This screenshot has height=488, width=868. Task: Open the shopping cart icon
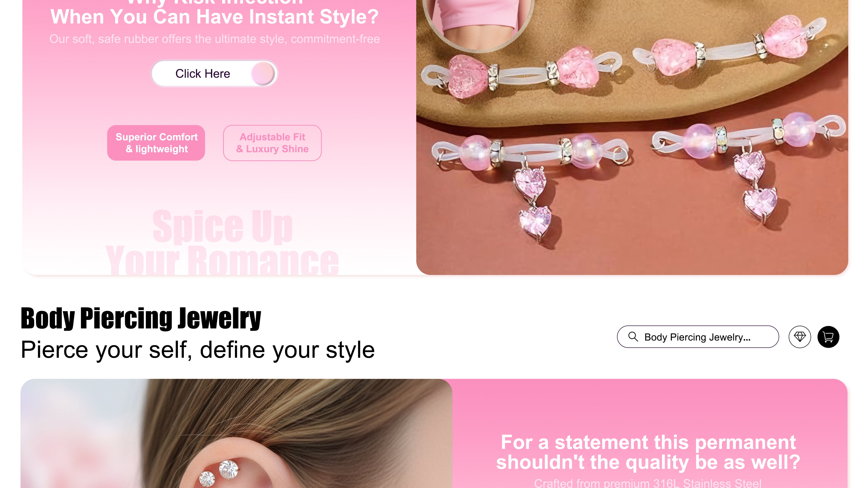click(828, 337)
